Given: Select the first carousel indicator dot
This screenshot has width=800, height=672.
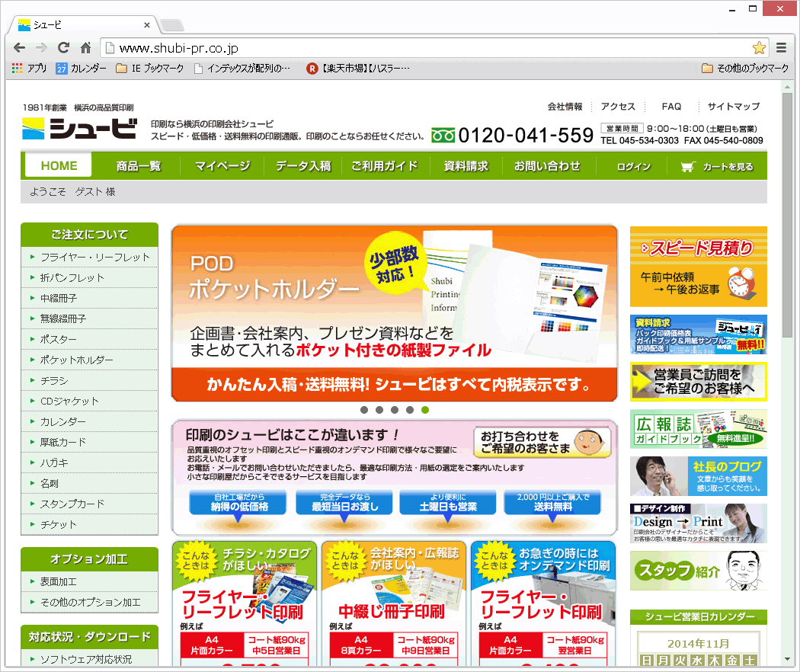Looking at the screenshot, I should (x=364, y=410).
